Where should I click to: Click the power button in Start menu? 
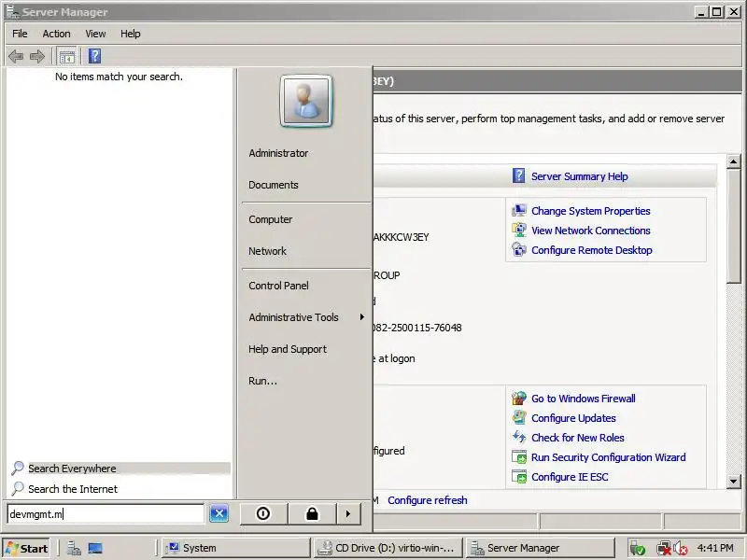(263, 513)
